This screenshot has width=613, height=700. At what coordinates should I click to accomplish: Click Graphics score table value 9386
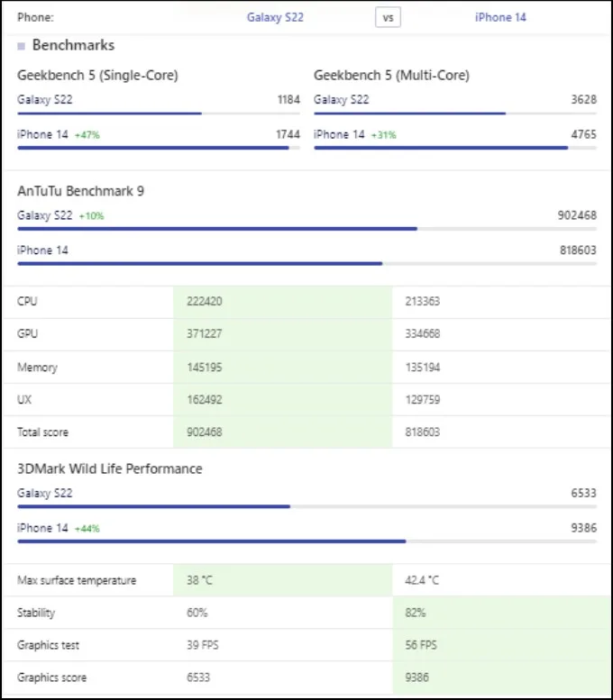[x=416, y=677]
